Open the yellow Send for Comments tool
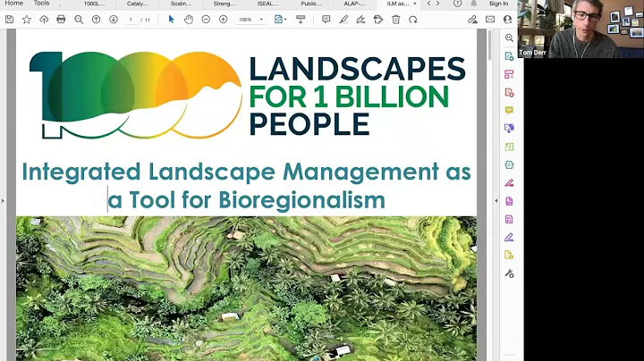This screenshot has width=644, height=361. (509, 256)
